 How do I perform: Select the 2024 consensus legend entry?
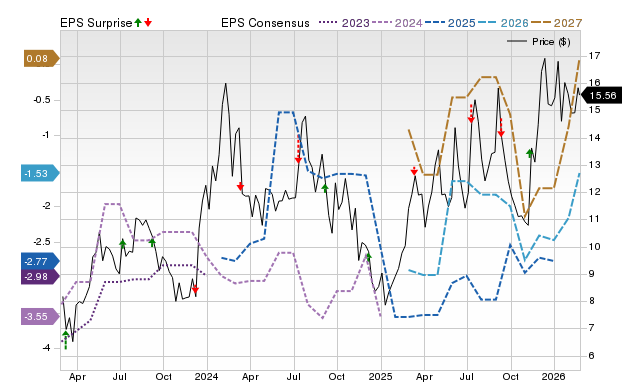(x=397, y=23)
